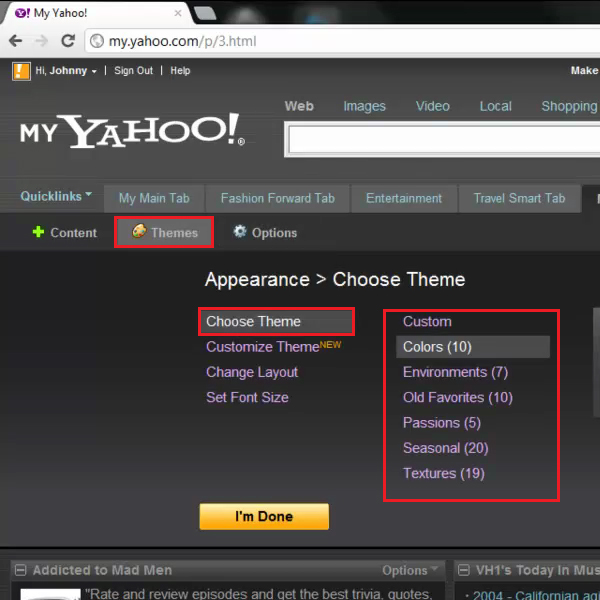Image resolution: width=600 pixels, height=600 pixels.
Task: Expand the Quicklinks dropdown
Action: pyautogui.click(x=56, y=196)
